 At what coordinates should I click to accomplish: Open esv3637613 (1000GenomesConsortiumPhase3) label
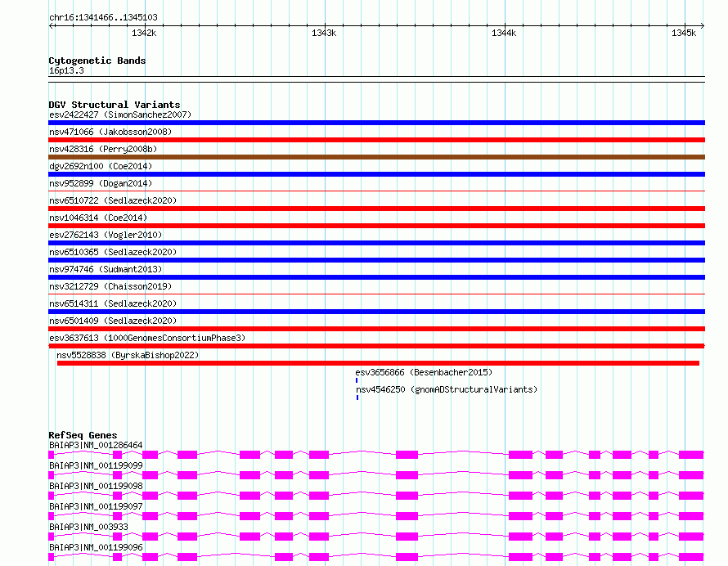pos(147,338)
